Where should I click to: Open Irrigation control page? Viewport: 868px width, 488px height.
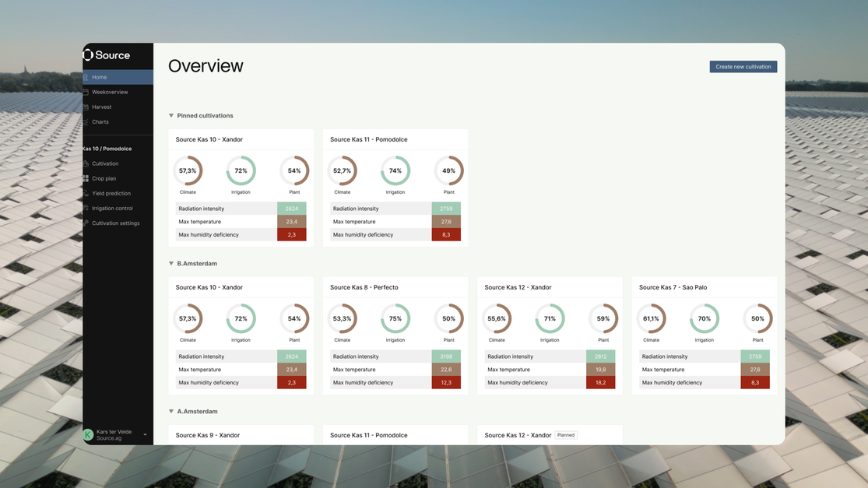coord(112,208)
